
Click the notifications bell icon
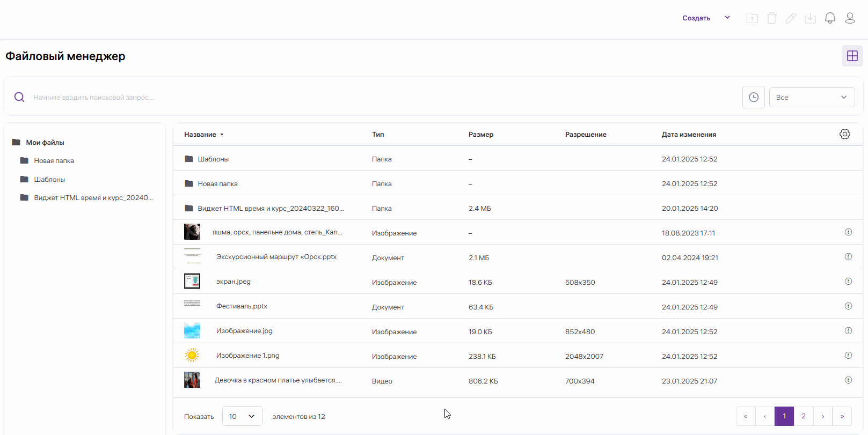point(830,18)
